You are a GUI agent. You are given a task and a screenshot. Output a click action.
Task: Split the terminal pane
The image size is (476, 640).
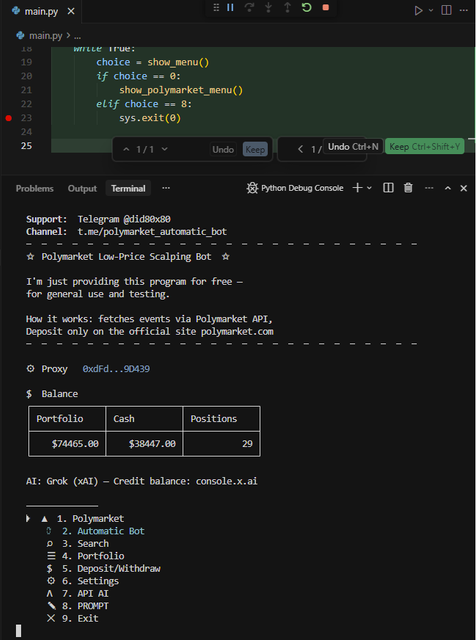coord(388,188)
